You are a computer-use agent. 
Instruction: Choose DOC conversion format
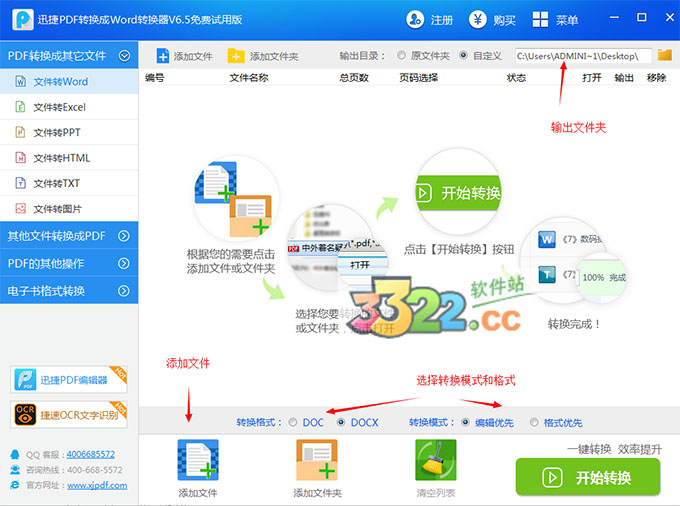293,422
